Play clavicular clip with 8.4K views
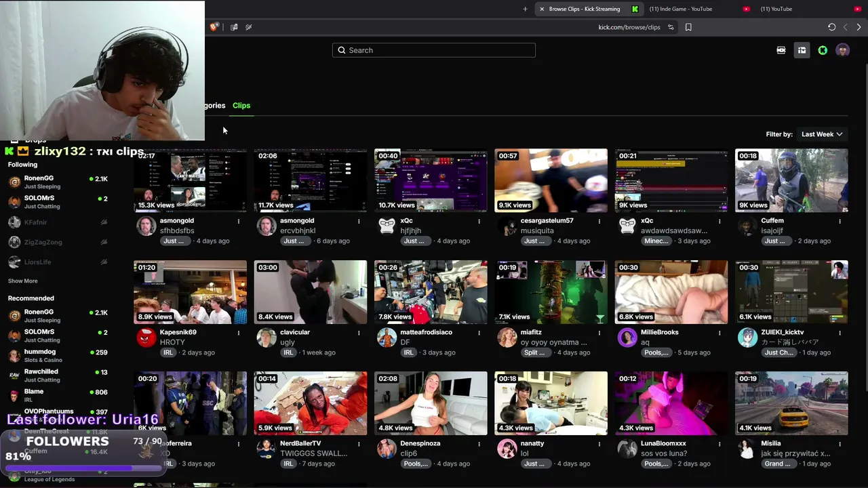 tap(311, 292)
